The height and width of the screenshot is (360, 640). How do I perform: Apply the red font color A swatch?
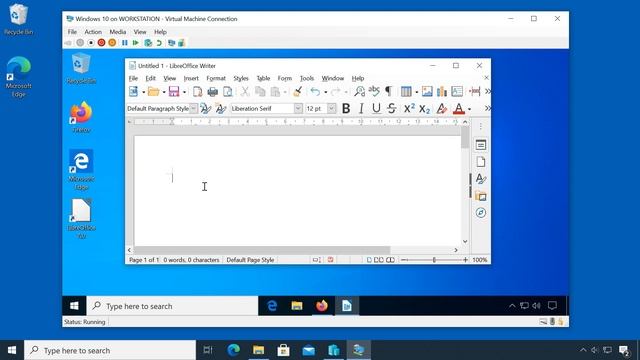click(459, 109)
